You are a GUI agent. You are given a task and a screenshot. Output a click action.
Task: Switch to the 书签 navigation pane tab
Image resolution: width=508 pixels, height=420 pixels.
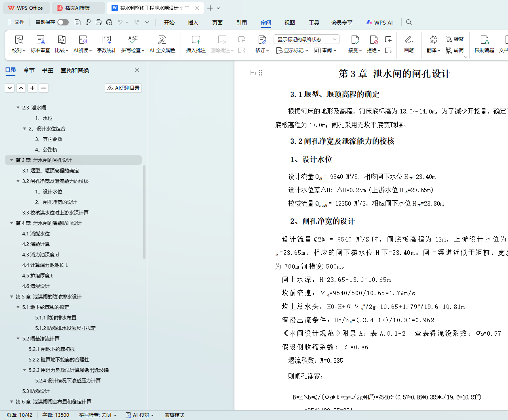(x=48, y=70)
